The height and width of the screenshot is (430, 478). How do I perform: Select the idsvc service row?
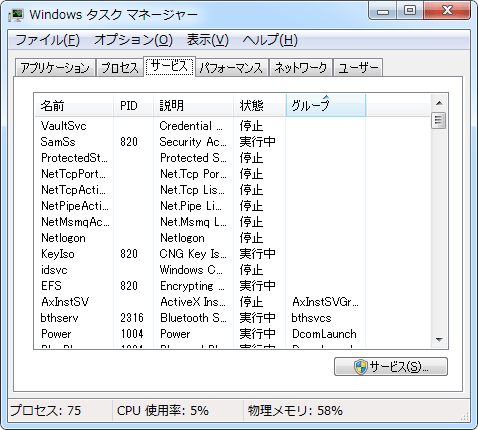200,270
